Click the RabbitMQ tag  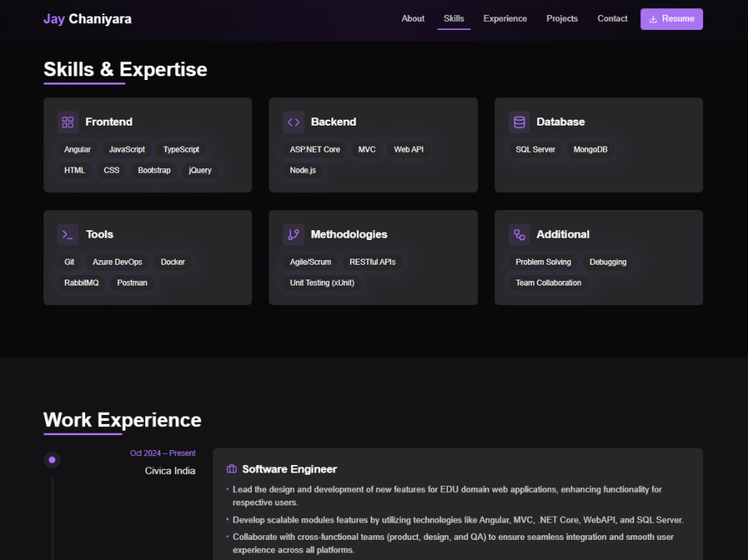pyautogui.click(x=82, y=283)
